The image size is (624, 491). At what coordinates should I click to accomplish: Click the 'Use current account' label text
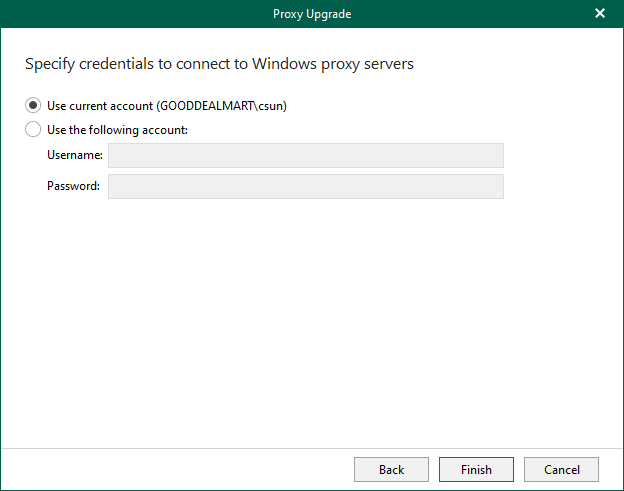click(100, 105)
